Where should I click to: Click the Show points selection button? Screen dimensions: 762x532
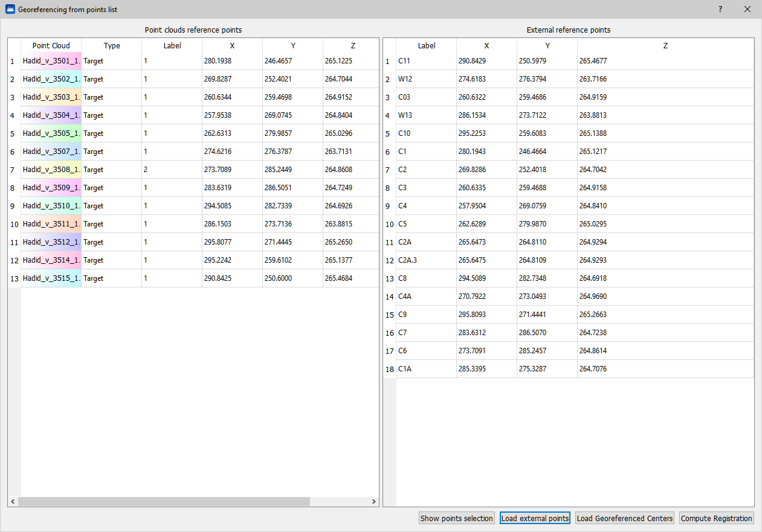point(457,518)
